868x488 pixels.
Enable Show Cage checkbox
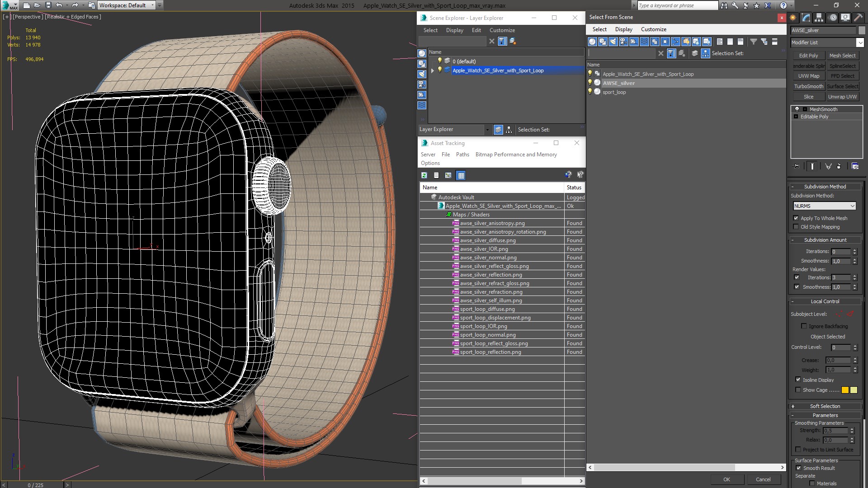(798, 390)
